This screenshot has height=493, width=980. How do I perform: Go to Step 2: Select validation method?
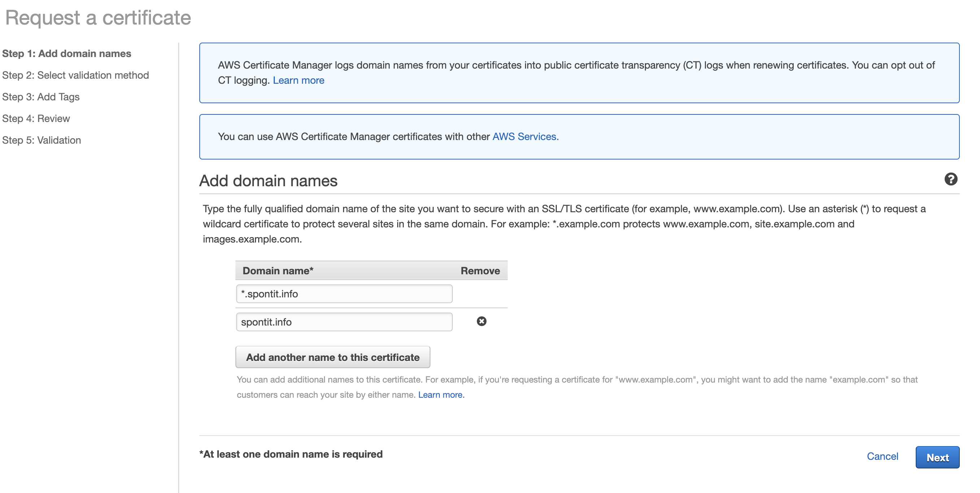coord(75,75)
